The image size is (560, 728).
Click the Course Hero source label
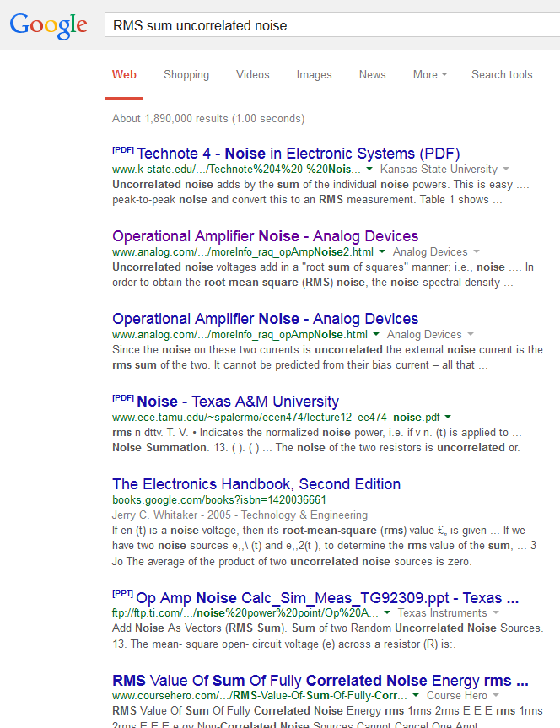pos(457,695)
